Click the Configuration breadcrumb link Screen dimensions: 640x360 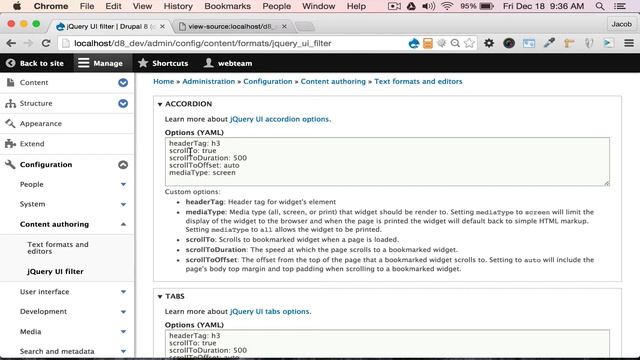(268, 81)
